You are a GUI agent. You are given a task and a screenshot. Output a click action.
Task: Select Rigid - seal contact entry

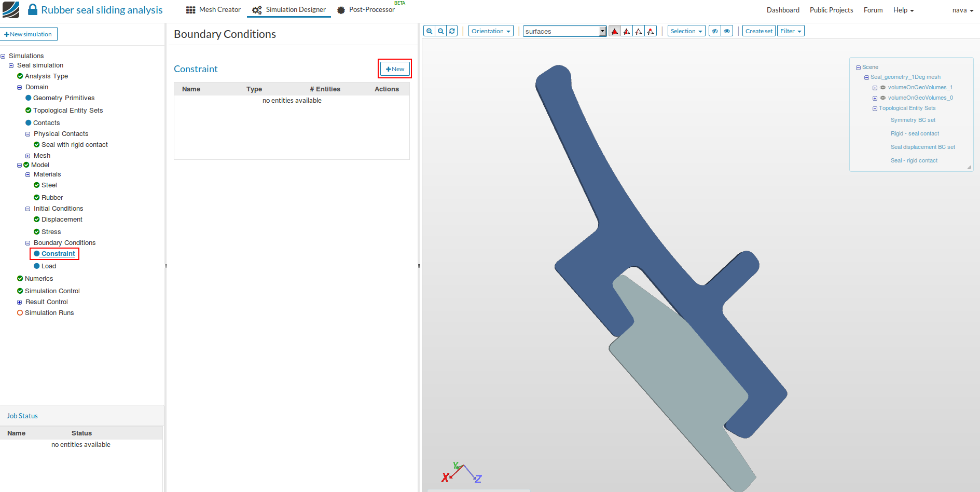click(915, 134)
